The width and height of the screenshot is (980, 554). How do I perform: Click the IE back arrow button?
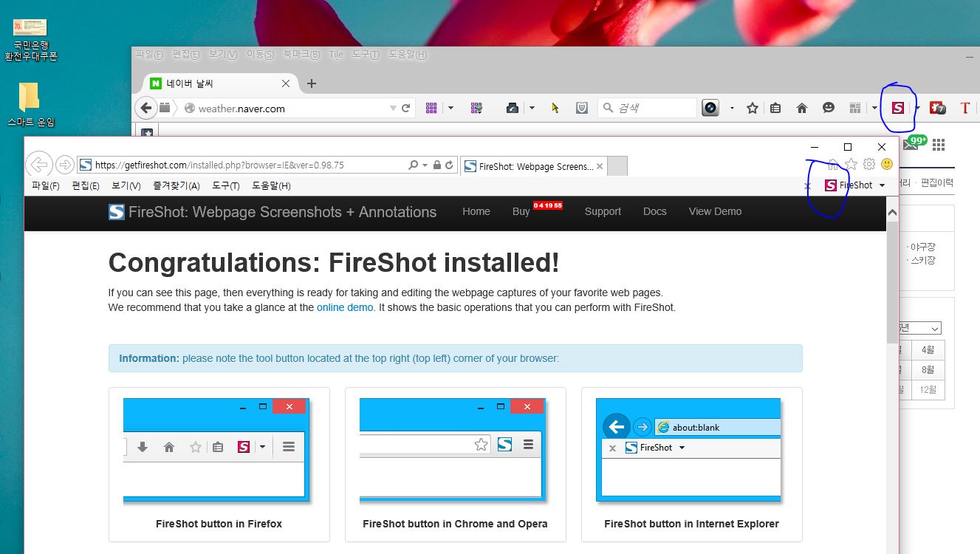coord(39,165)
